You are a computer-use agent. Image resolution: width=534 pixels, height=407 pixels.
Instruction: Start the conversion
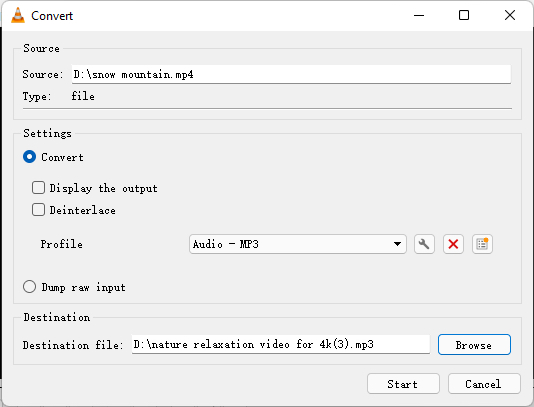(x=403, y=384)
